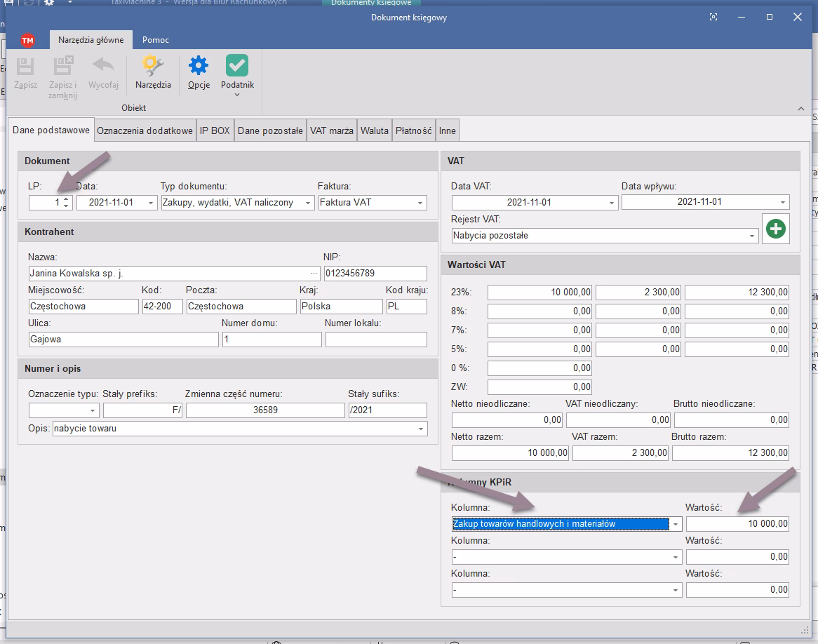Click the ellipsis button in Nazwa field
The image size is (818, 644).
pos(314,274)
